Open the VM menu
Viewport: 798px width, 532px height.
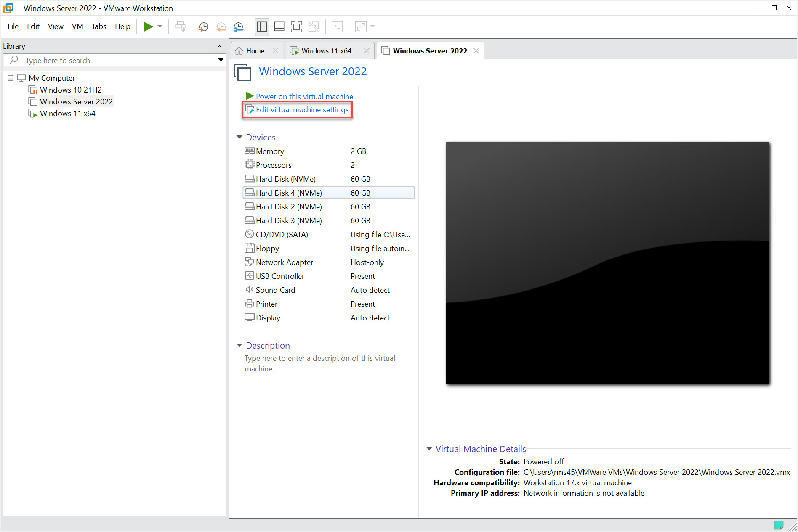point(77,26)
